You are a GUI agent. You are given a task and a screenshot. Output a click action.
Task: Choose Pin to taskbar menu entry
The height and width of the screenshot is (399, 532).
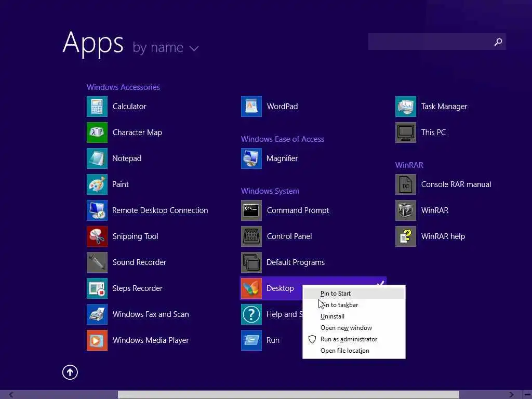coord(354,305)
